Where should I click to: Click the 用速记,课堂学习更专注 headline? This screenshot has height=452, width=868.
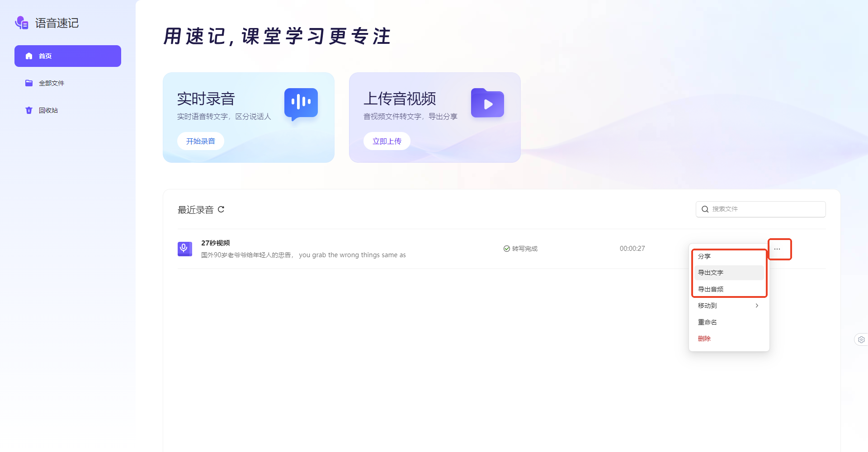[277, 36]
